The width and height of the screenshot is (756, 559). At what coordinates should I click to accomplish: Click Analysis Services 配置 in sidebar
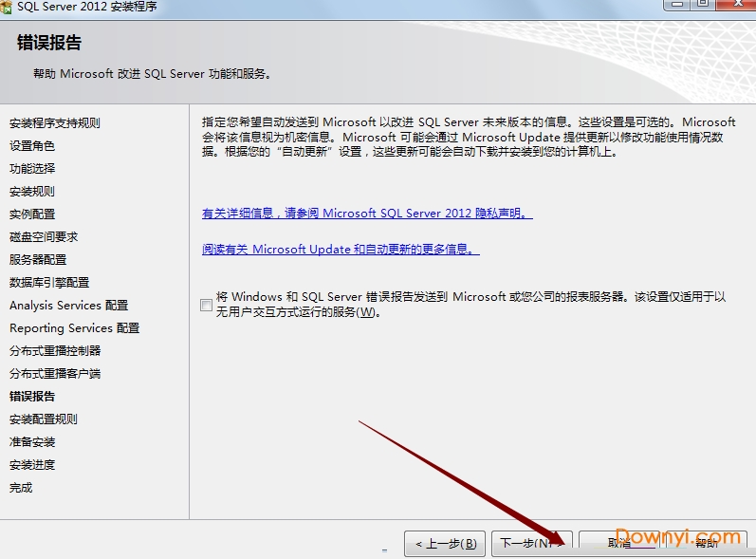pyautogui.click(x=68, y=306)
